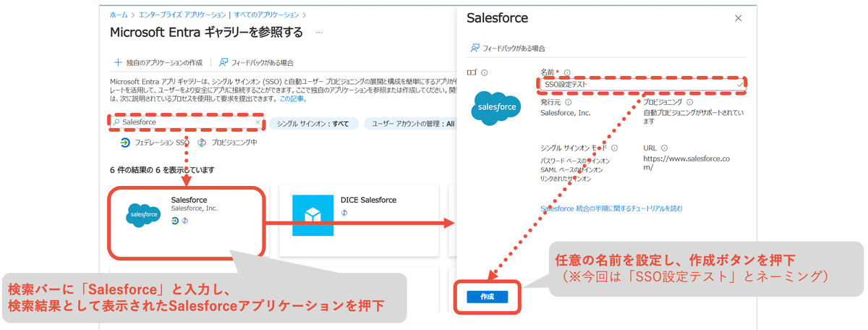Click 自動プロビジョニングがサポートされています text
This screenshot has width=868, height=330.
coord(694,117)
